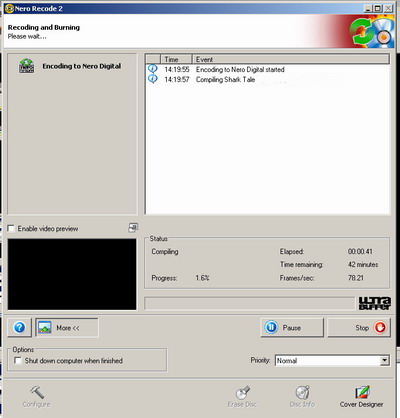Viewport: 400px width, 418px height.
Task: Click the black video preview area
Action: [x=72, y=274]
